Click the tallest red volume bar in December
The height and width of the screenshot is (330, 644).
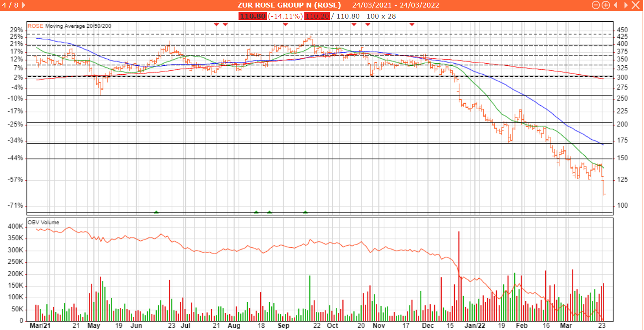(459, 276)
